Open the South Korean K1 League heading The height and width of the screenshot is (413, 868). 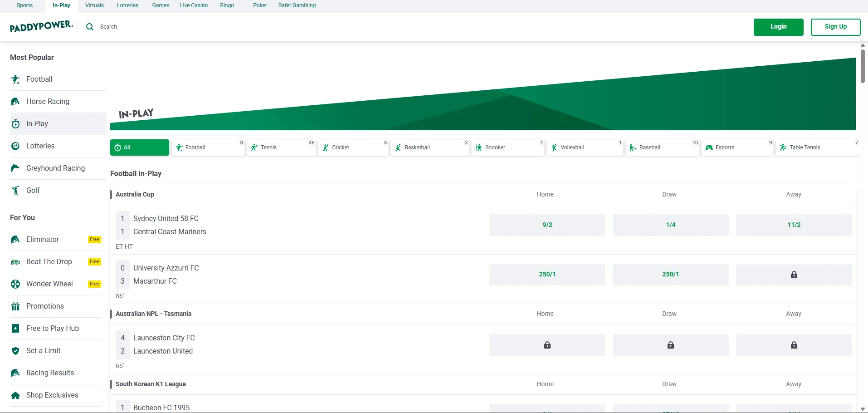tap(151, 384)
